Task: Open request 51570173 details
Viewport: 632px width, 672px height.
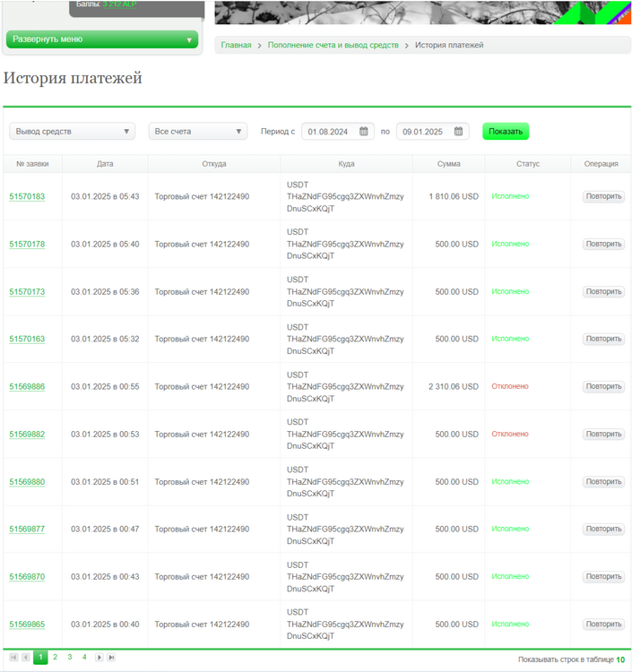Action: [27, 292]
